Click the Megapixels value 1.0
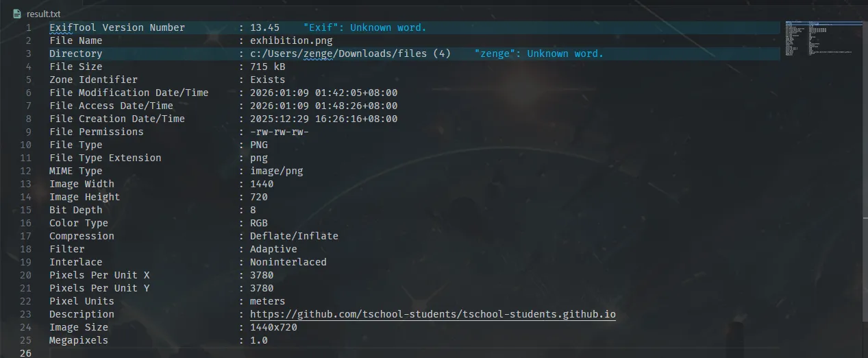868x358 pixels. tap(259, 340)
